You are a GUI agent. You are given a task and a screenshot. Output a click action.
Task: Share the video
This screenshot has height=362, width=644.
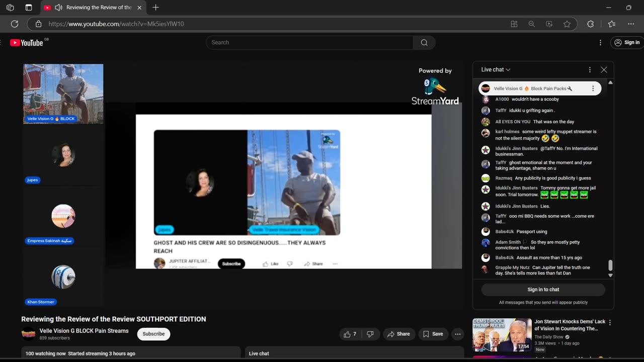[398, 334]
